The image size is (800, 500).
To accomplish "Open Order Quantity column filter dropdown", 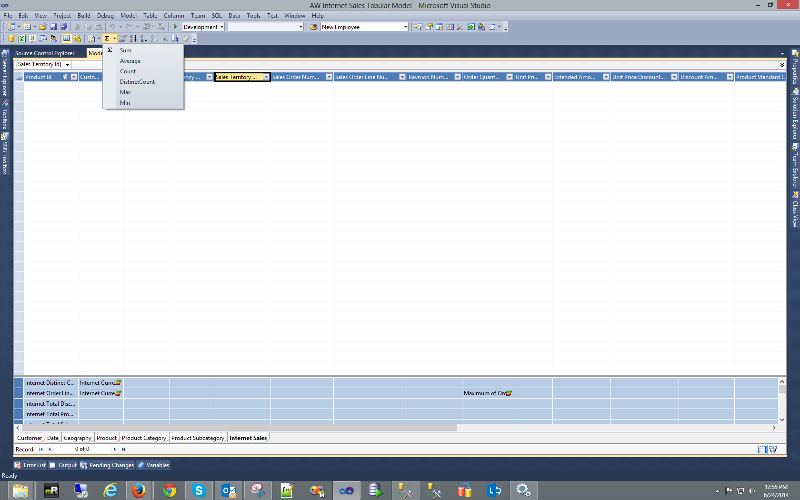I will (x=509, y=77).
